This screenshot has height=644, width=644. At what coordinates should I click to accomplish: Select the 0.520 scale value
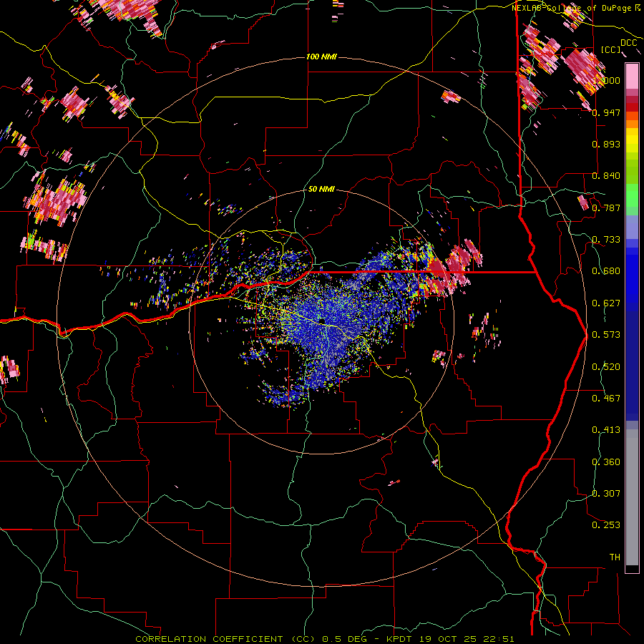point(606,367)
